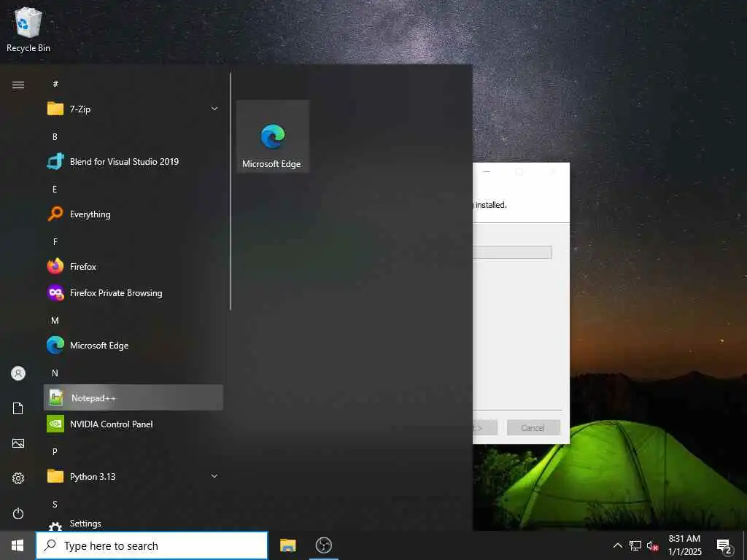Open the network status tray icon

click(635, 545)
